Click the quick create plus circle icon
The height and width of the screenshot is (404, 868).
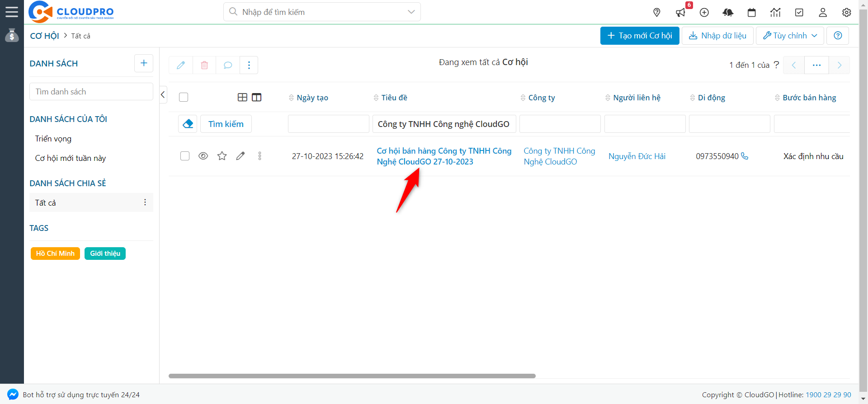[704, 12]
